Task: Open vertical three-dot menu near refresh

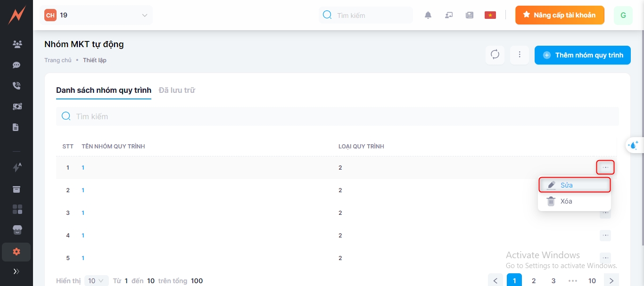Action: [520, 55]
